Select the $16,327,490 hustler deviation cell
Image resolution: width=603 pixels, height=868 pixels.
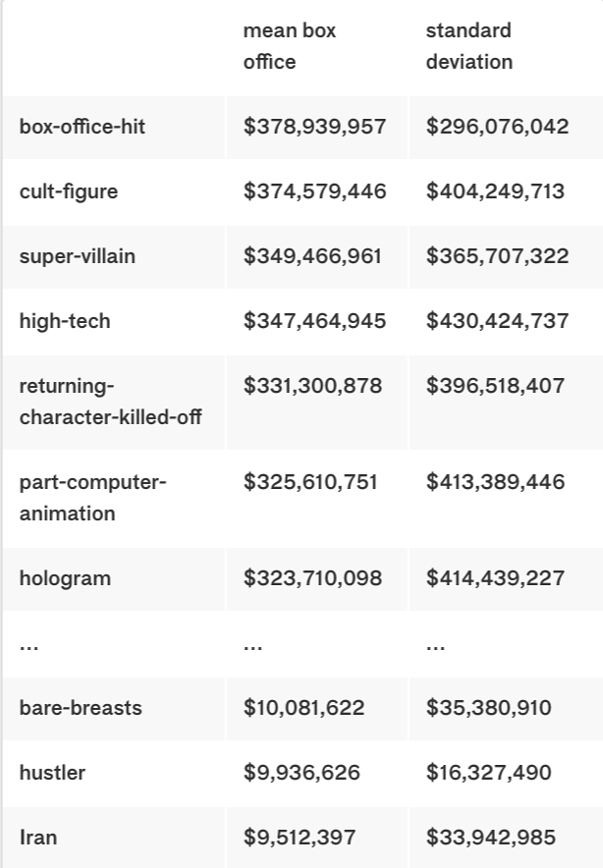tap(488, 773)
